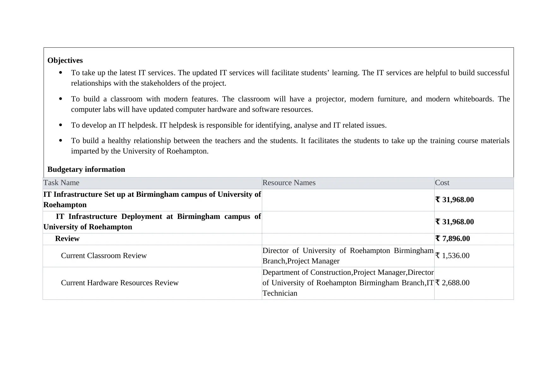Screen dimensions: 554x392
Task: Select the Budgetary information heading
Action: [x=86, y=169]
